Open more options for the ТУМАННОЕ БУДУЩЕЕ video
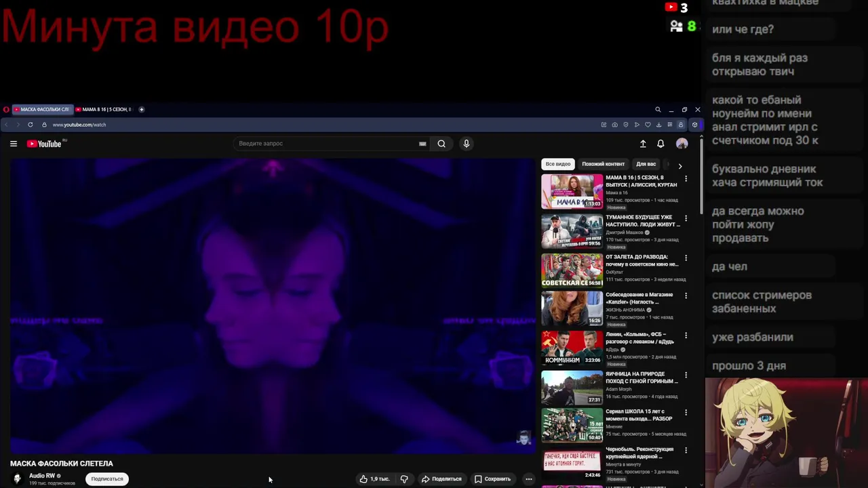The width and height of the screenshot is (868, 488). pyautogui.click(x=686, y=218)
